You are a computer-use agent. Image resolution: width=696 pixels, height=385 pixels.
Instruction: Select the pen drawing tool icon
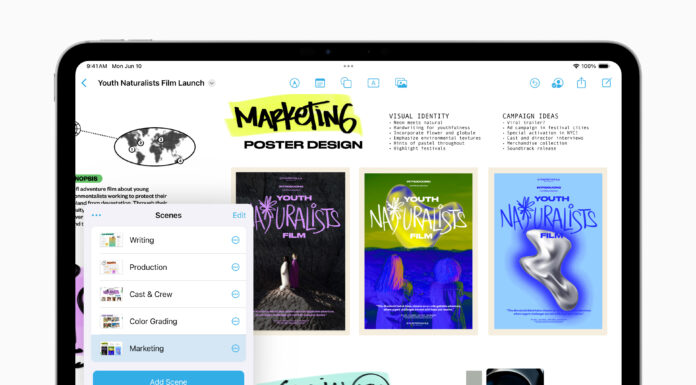click(x=294, y=83)
